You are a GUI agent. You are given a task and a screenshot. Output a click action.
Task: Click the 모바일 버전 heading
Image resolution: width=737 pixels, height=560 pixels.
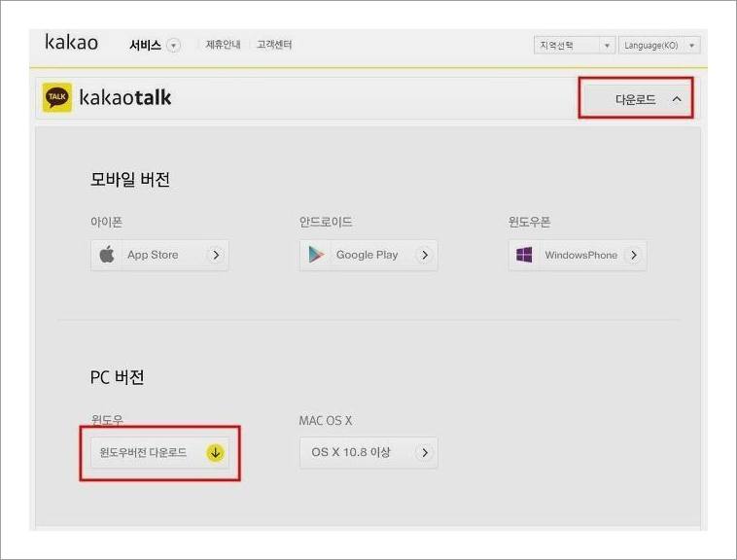(x=129, y=179)
